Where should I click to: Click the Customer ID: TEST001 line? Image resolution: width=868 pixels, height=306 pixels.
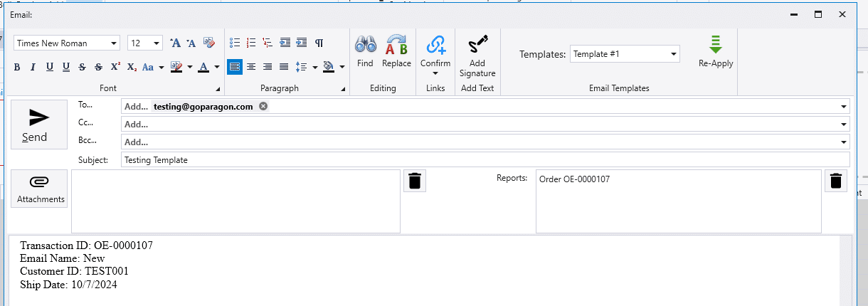tap(74, 271)
